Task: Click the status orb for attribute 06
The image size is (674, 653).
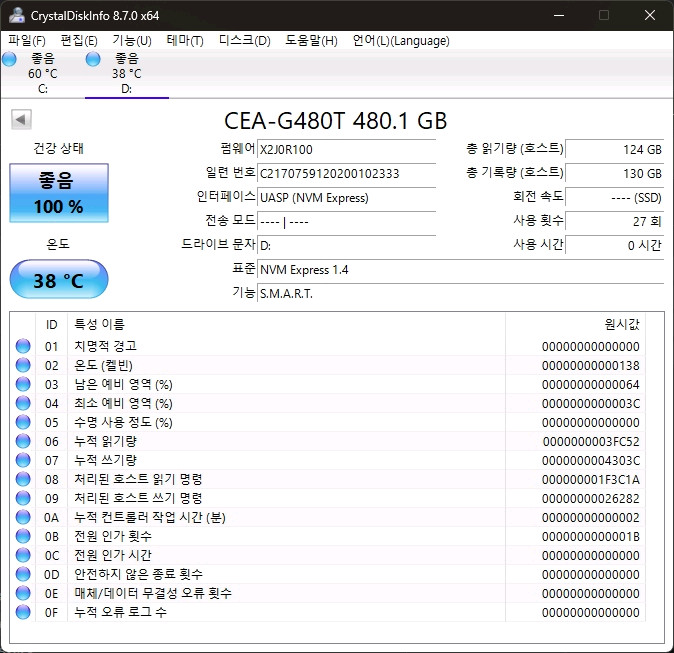Action: (23, 441)
